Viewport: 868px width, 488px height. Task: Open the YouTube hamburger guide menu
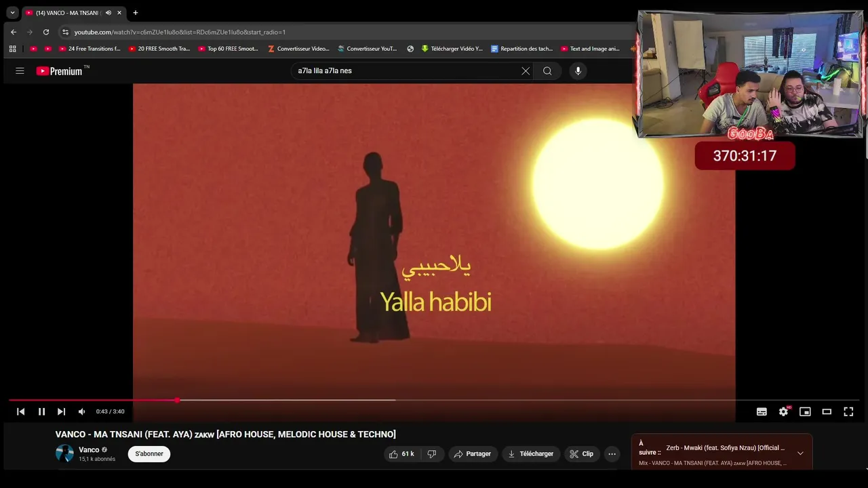[20, 70]
